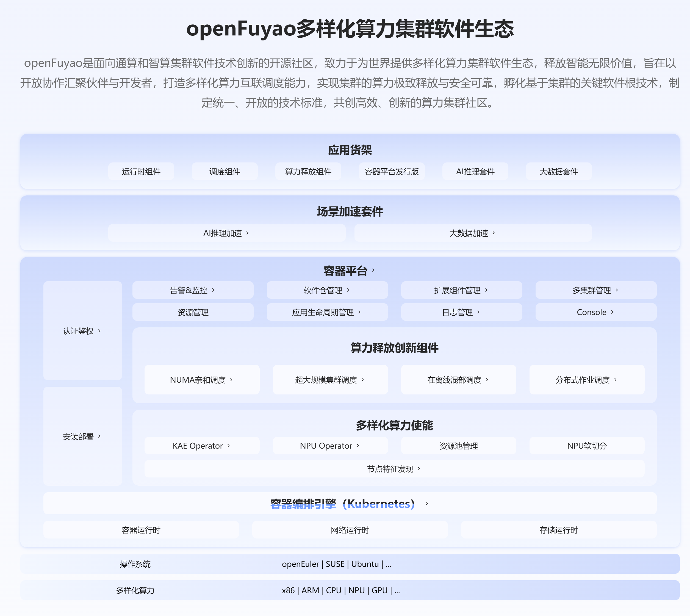Open NPU Operator entry

(330, 446)
